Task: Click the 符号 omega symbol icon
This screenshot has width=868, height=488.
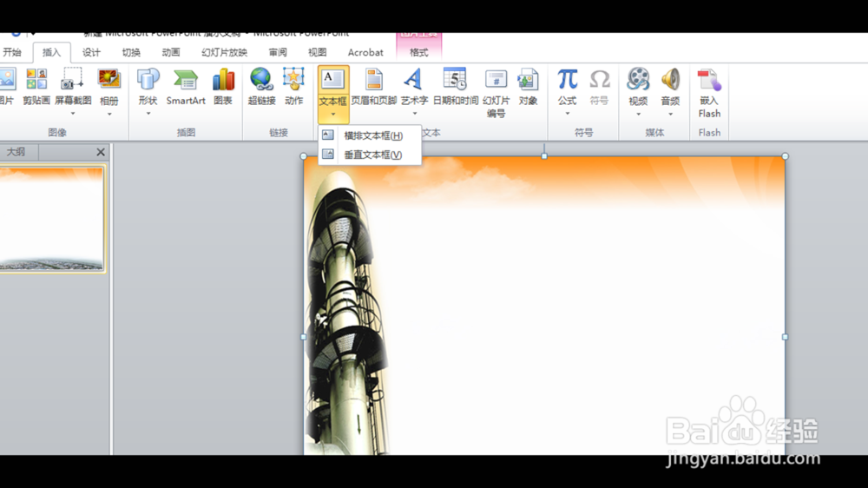Action: (x=600, y=79)
